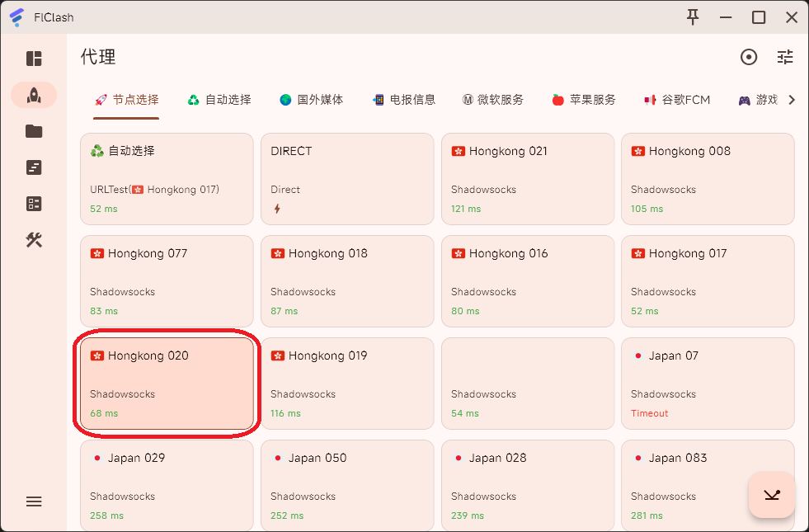Choose the Japan 07 timeout node

pos(708,383)
